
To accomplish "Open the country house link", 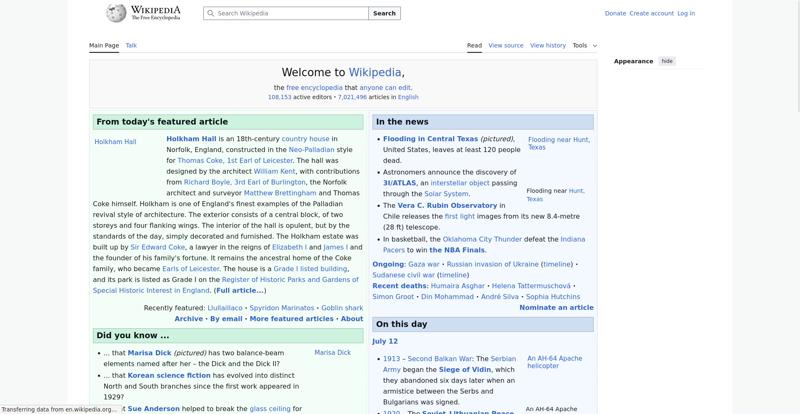I will point(305,139).
